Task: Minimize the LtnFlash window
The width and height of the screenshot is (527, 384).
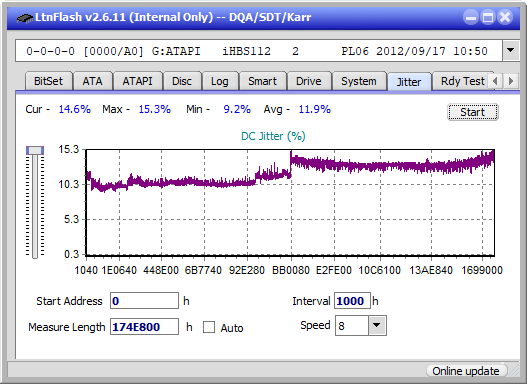Action: tap(471, 17)
